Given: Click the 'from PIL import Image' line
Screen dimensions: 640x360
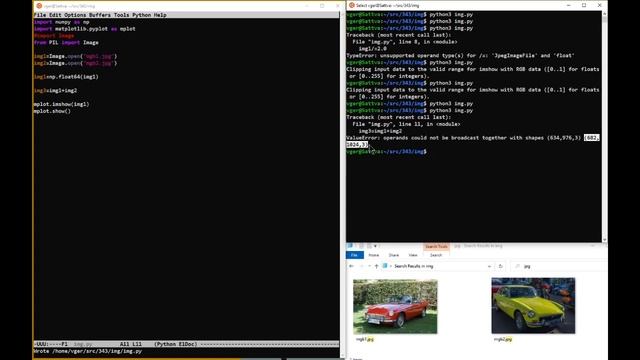Looking at the screenshot, I should (x=66, y=42).
